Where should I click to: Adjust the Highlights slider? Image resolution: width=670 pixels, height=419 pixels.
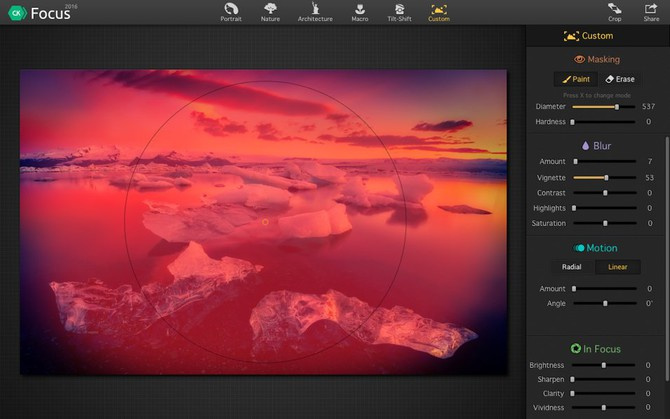(x=605, y=208)
